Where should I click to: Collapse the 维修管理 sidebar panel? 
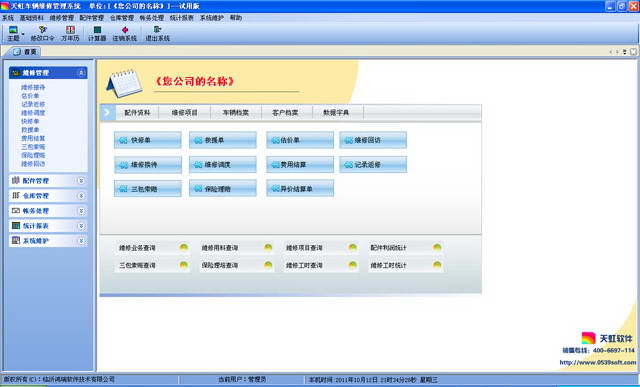point(81,73)
